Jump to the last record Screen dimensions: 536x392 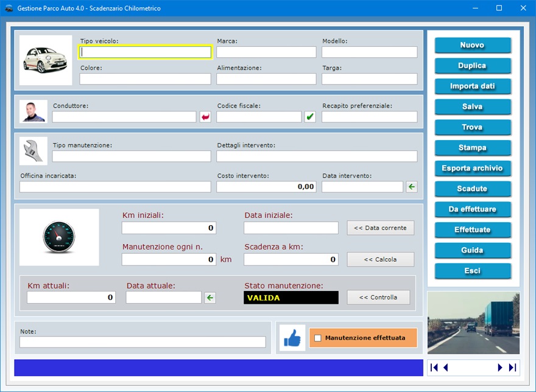[x=512, y=368]
